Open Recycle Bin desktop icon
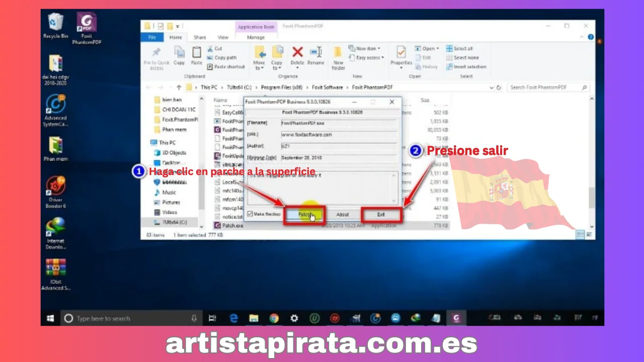Viewport: 644px width, 362px height. 55,26
